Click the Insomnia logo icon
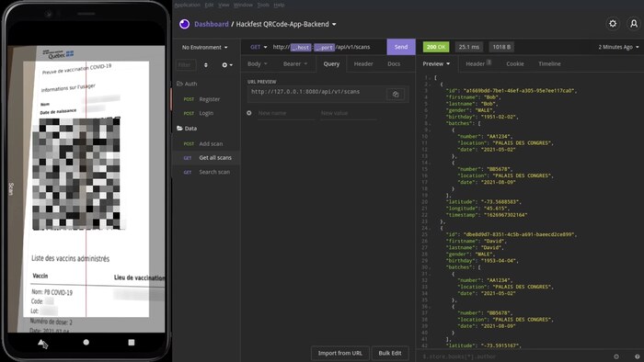644x362 pixels. click(x=184, y=24)
